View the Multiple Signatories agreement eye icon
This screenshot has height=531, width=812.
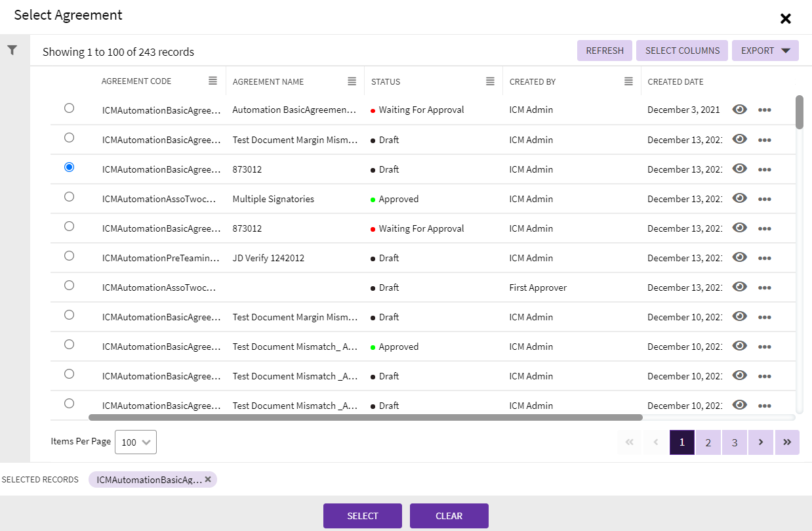740,198
